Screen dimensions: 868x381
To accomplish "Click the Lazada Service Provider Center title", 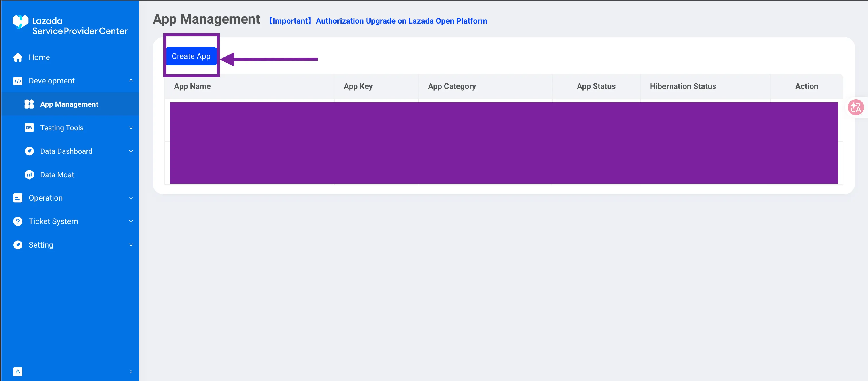I will click(80, 26).
